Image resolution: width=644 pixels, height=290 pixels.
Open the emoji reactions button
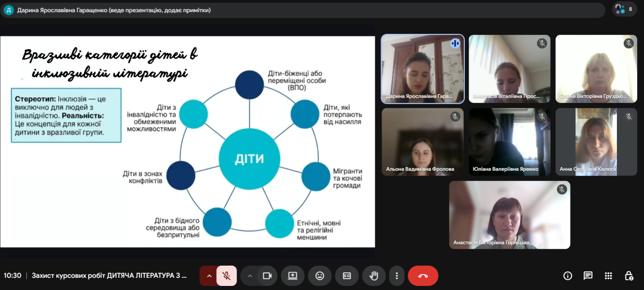pos(320,276)
